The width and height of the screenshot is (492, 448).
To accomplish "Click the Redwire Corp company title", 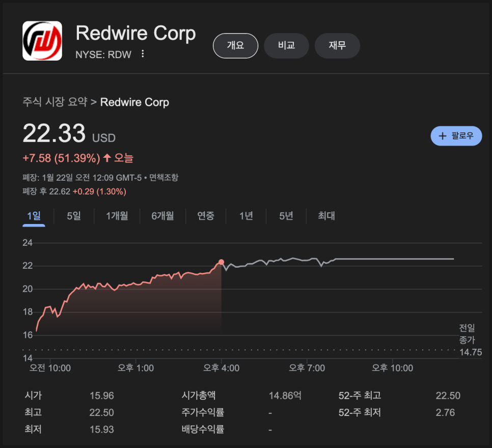I will pos(136,33).
